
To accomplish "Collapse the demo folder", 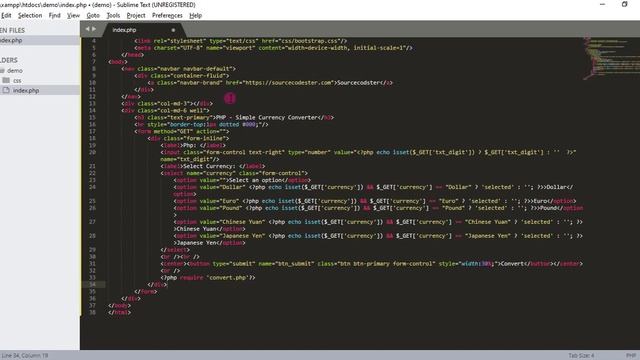I will [x=14, y=70].
